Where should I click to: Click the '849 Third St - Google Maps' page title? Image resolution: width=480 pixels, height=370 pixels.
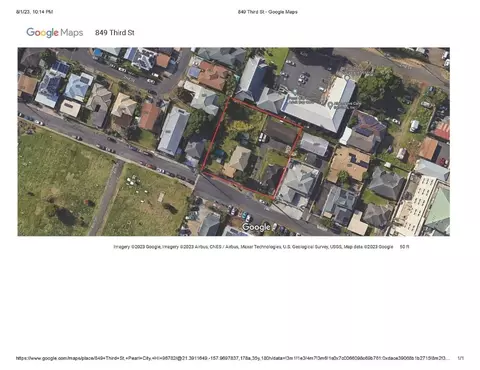[268, 12]
